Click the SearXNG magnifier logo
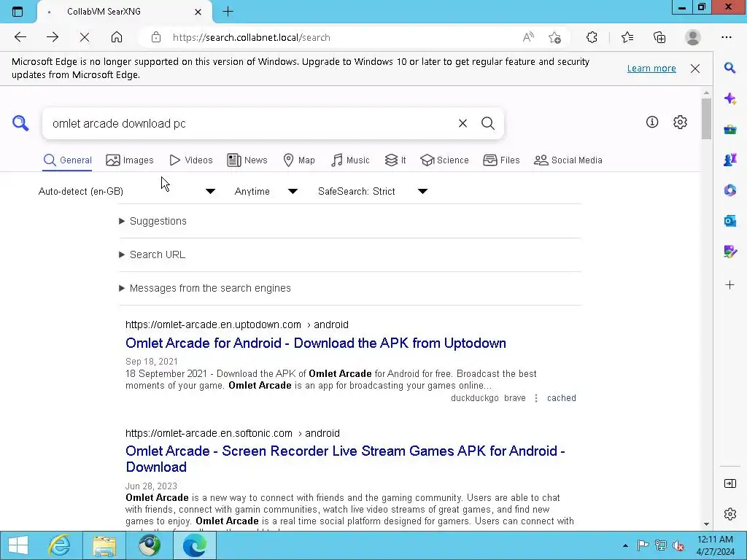This screenshot has width=747, height=560. coord(20,122)
